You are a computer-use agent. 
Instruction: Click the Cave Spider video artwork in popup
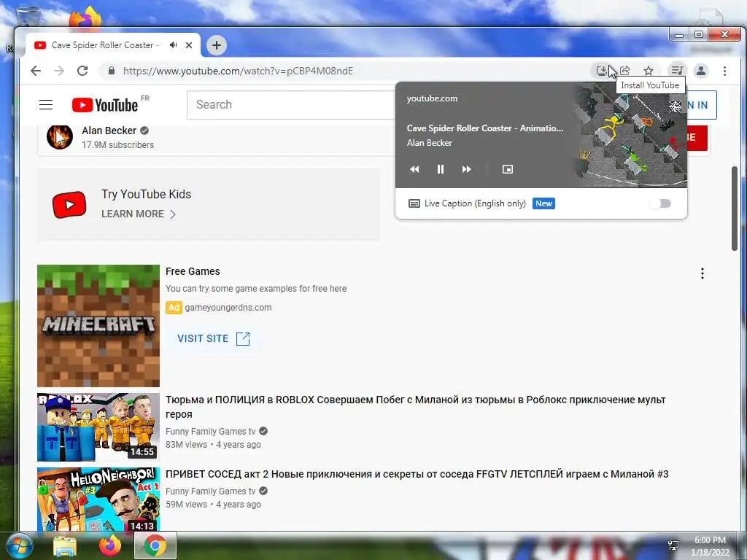(629, 136)
